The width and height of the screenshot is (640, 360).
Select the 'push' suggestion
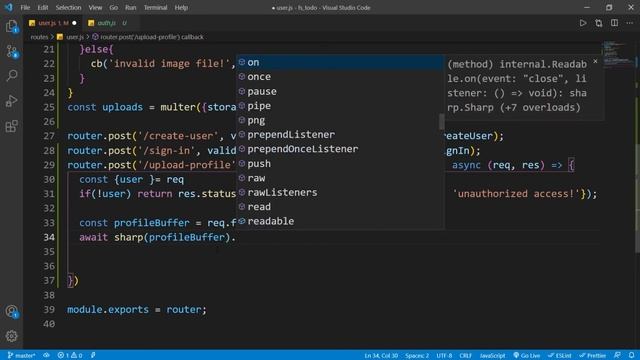click(340, 164)
